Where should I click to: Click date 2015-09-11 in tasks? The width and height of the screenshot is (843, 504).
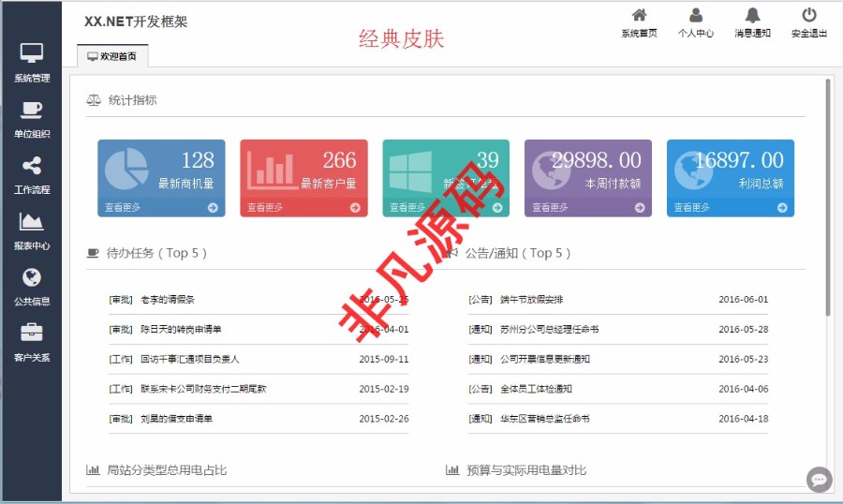[x=384, y=360]
